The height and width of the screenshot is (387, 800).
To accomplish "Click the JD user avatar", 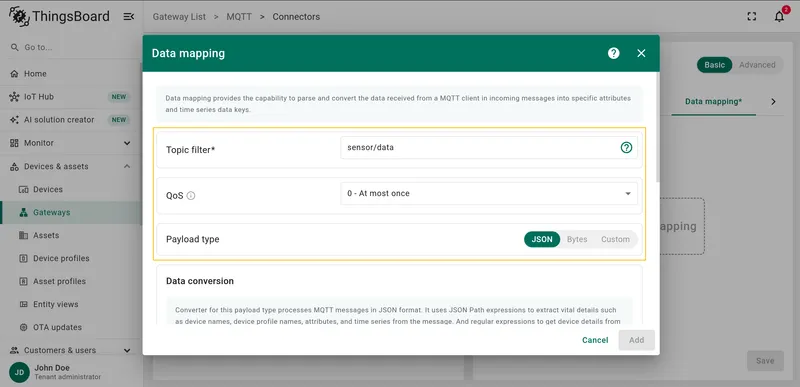I will pyautogui.click(x=19, y=372).
